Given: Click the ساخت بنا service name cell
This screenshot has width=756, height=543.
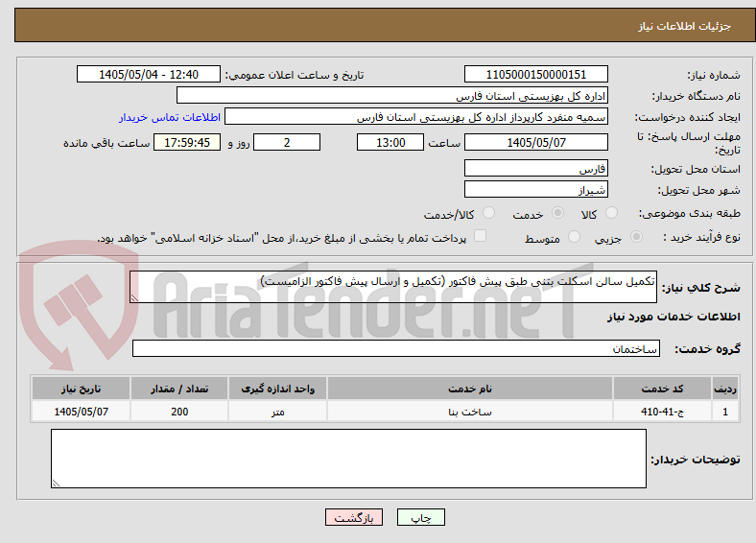Looking at the screenshot, I should [x=469, y=412].
